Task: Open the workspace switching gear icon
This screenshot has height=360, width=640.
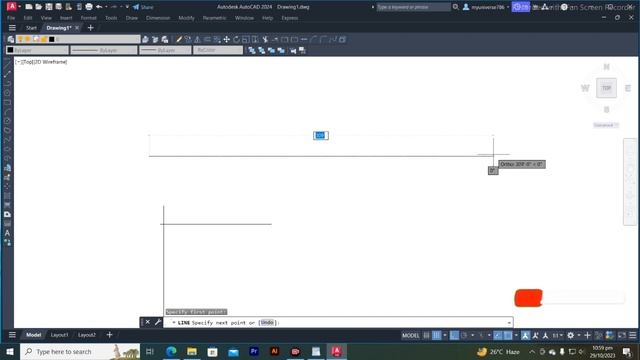Action: point(571,335)
